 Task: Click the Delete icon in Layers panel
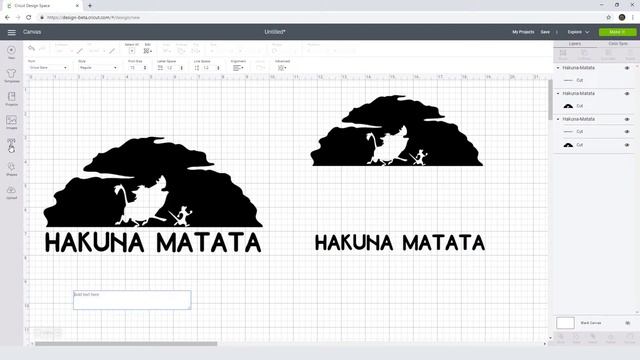pyautogui.click(x=630, y=55)
